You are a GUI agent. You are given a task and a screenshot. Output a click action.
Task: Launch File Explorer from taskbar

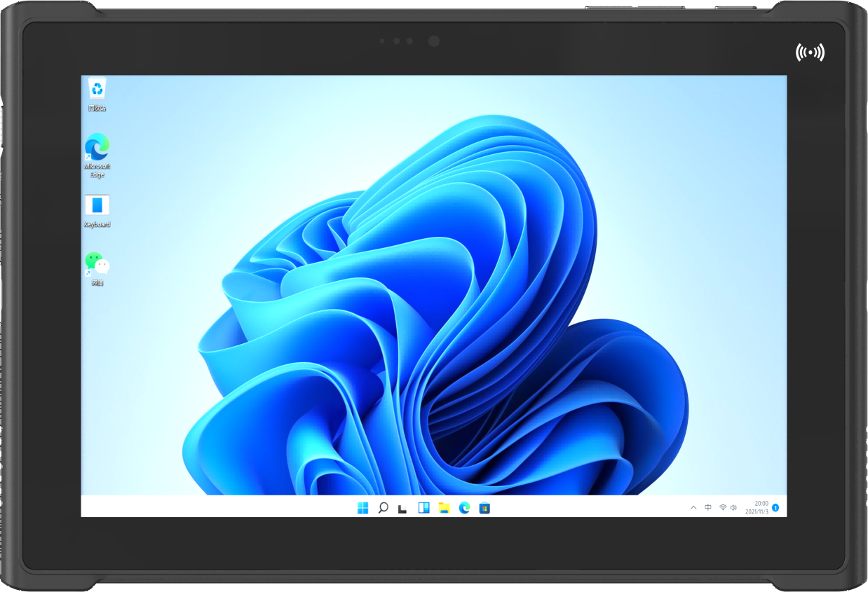tap(444, 508)
